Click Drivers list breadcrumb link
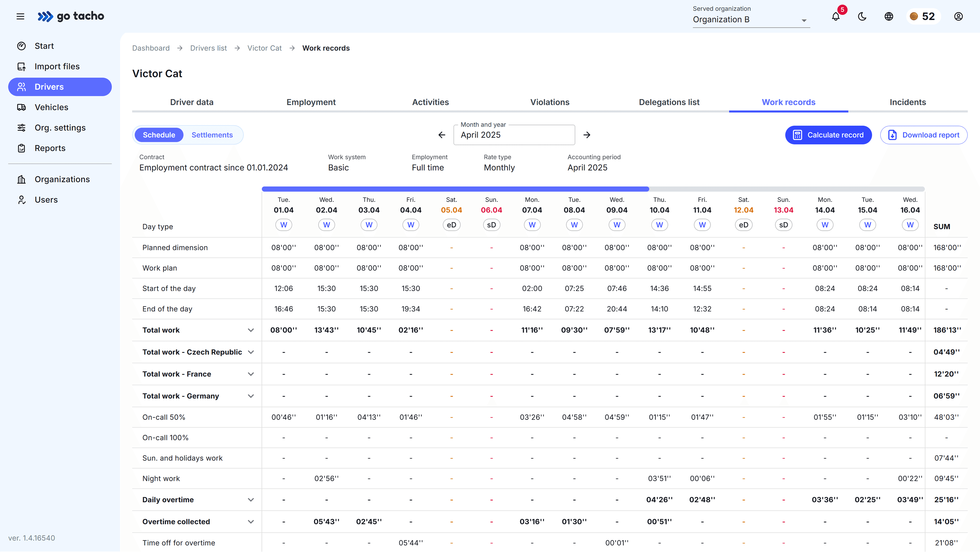The image size is (980, 552). pos(209,48)
